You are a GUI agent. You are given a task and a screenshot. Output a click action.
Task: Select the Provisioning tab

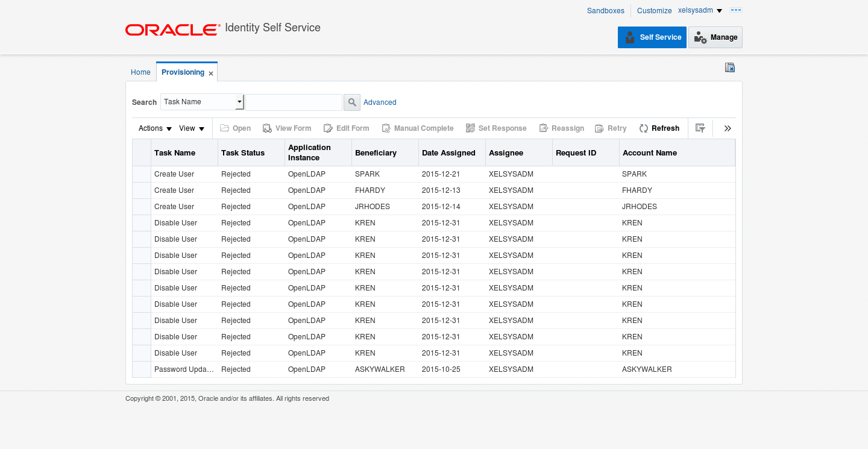pos(181,71)
